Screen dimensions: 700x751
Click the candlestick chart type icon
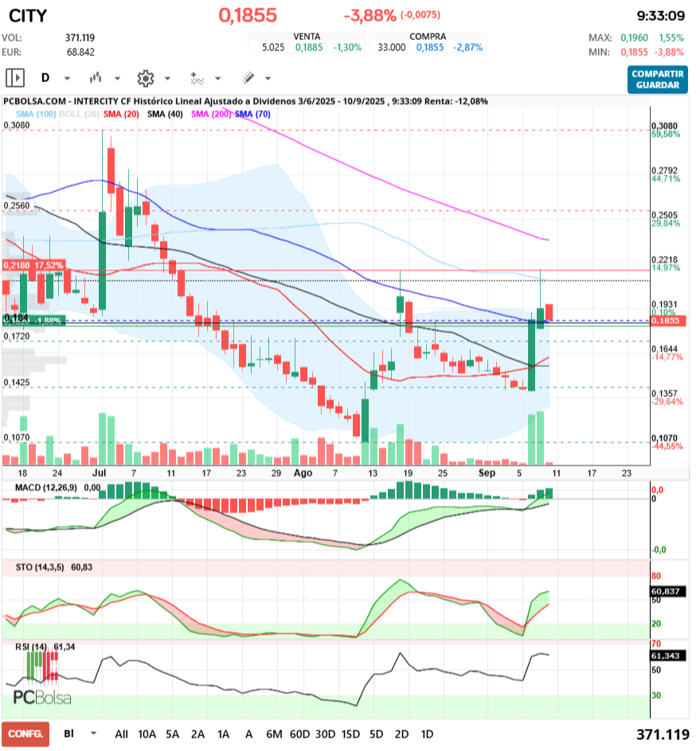[96, 77]
